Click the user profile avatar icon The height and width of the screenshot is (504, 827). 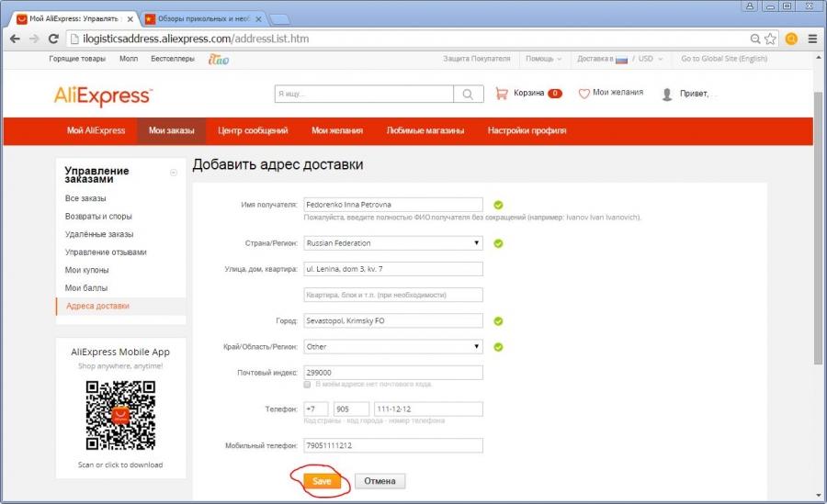tap(667, 94)
